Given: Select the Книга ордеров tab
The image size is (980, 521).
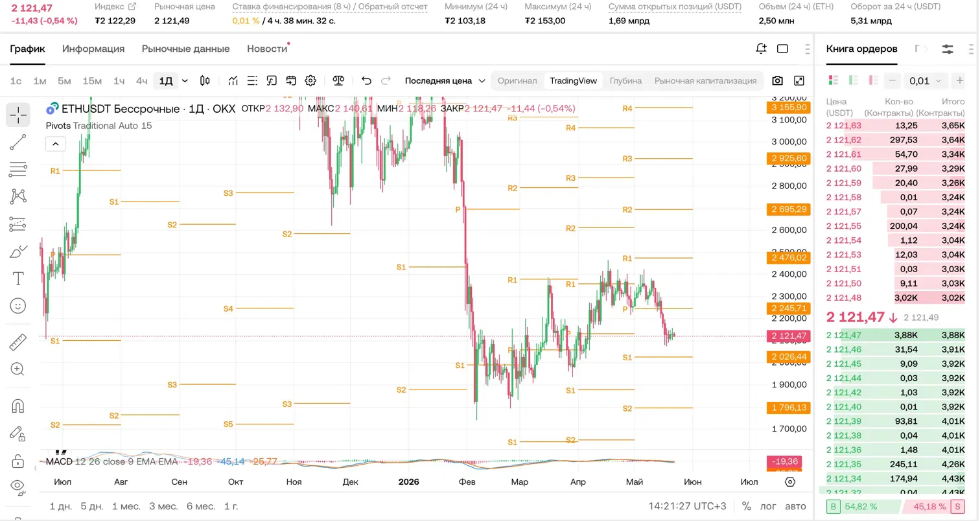Looking at the screenshot, I should [862, 49].
